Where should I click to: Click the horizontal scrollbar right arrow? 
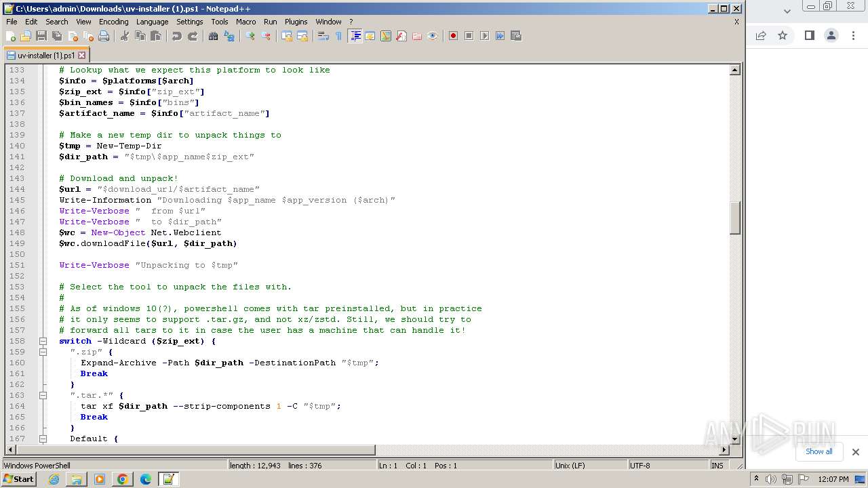[x=724, y=449]
